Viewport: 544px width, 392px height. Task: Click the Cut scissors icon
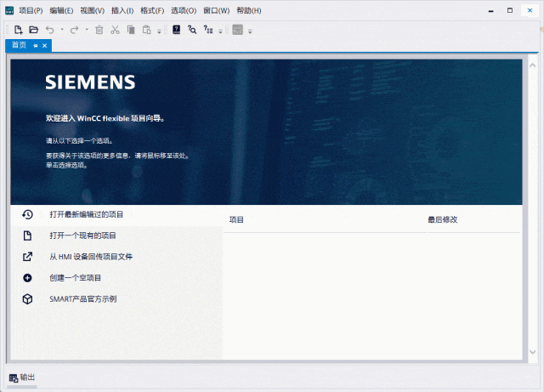(115, 30)
